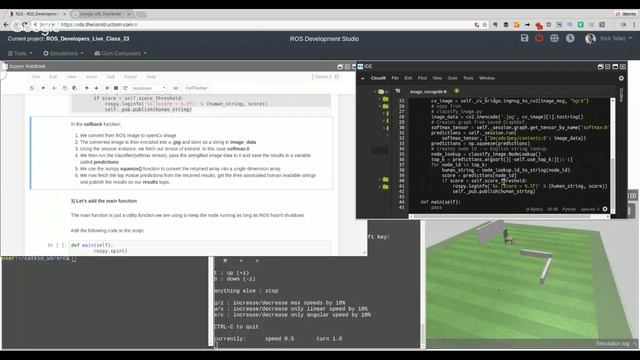The width and height of the screenshot is (640, 360).
Task: Open Jupyter View menu
Action: (x=71, y=77)
